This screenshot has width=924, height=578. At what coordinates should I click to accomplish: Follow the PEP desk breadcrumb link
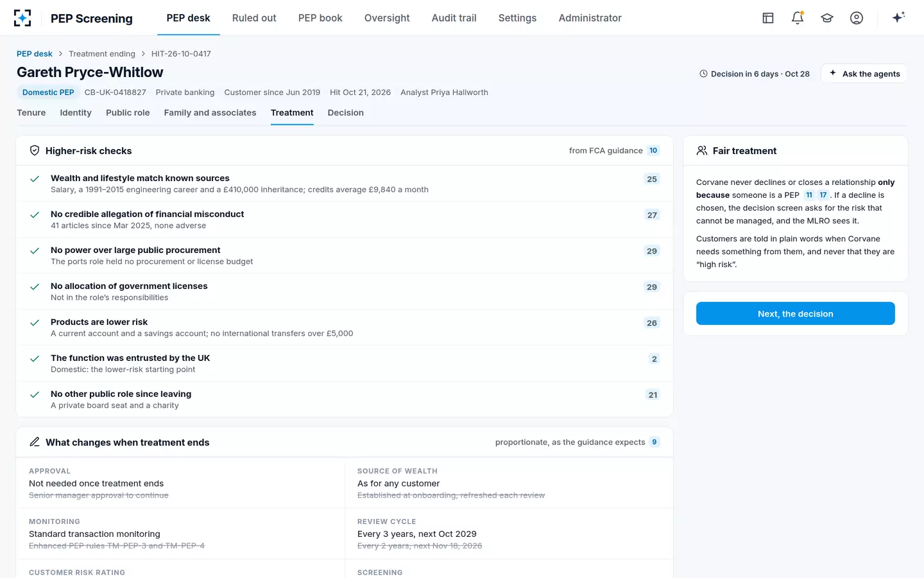[35, 54]
